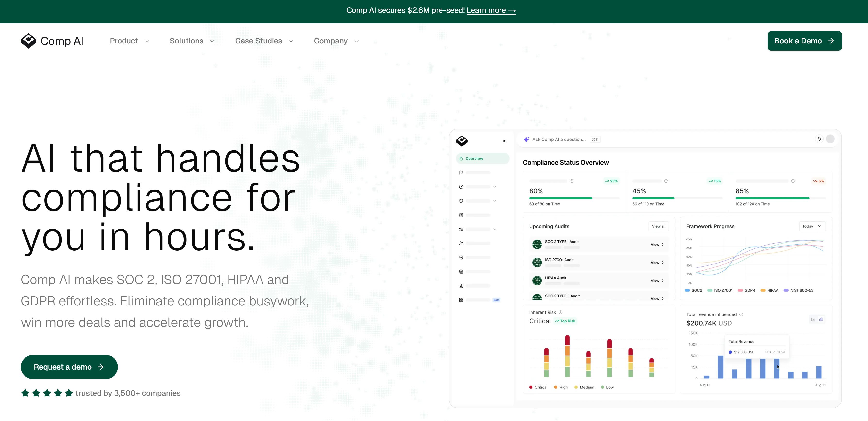Click the 5% downward trend badge
Screen dimensions: 868x421
click(x=819, y=181)
